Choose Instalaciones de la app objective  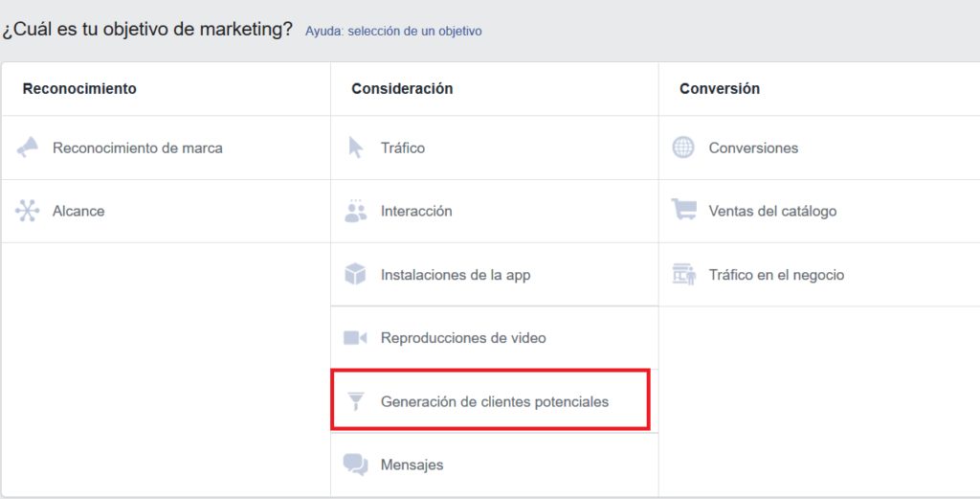click(495, 275)
